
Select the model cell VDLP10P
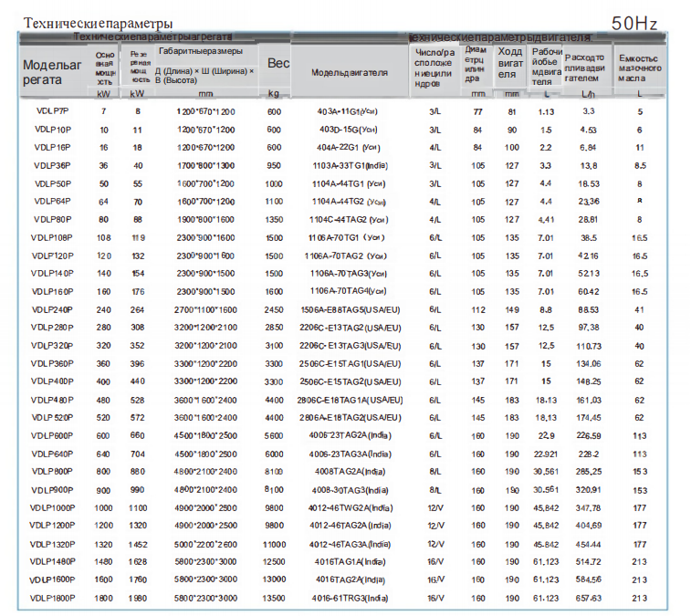pos(52,130)
